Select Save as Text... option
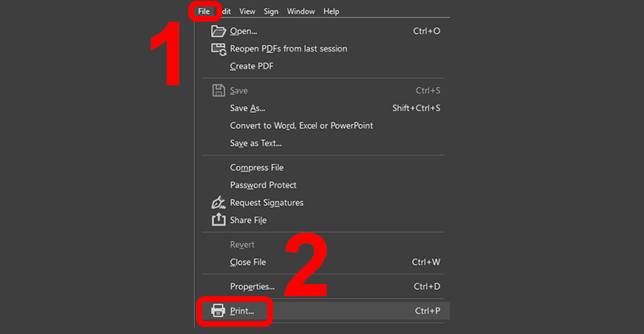 pyautogui.click(x=255, y=143)
